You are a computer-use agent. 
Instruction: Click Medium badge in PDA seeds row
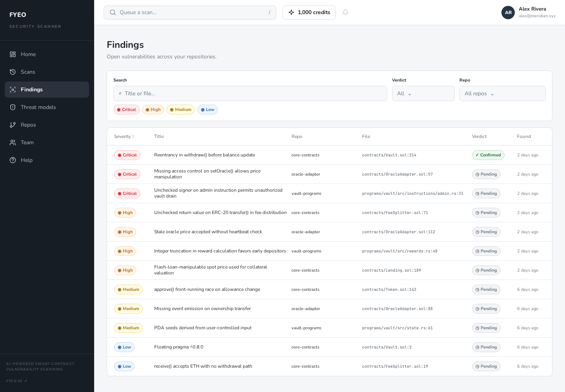pyautogui.click(x=128, y=328)
